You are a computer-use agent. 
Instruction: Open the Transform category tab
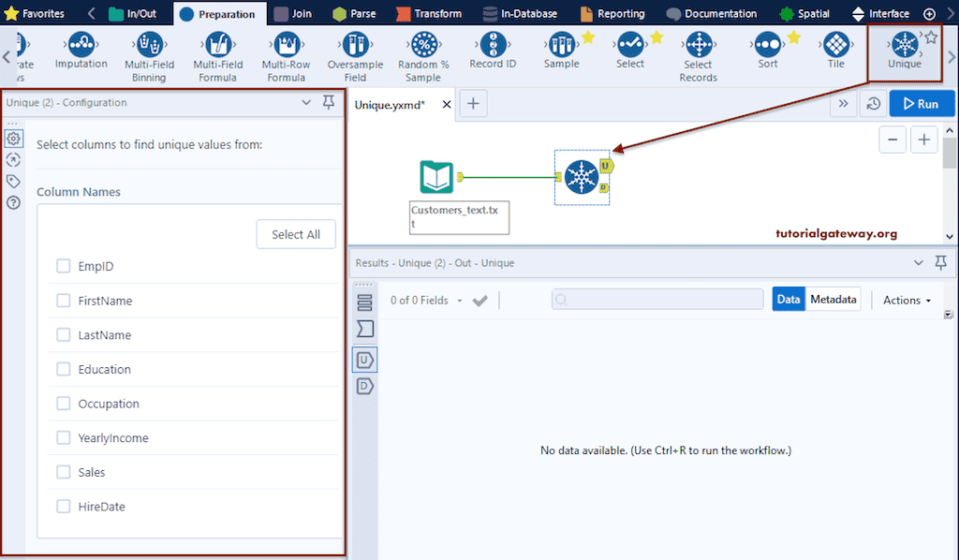[429, 13]
